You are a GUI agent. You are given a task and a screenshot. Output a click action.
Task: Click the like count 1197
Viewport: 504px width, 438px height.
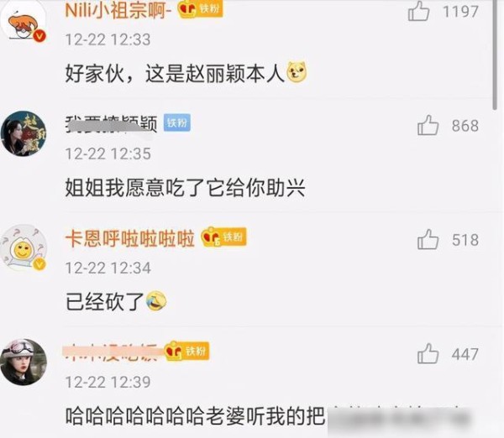click(460, 12)
